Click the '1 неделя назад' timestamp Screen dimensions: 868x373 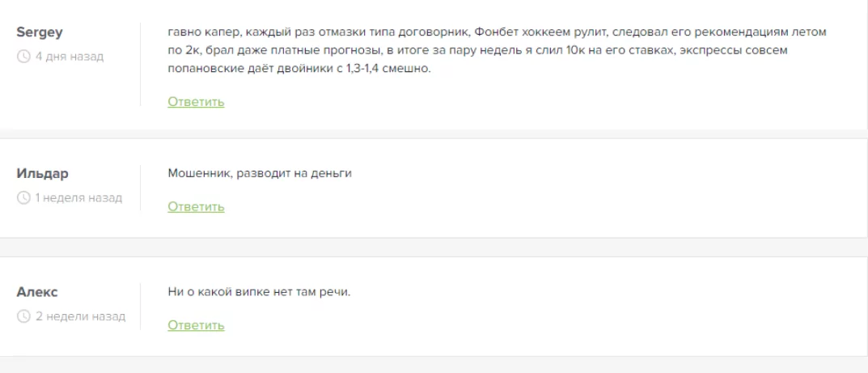[x=78, y=197]
